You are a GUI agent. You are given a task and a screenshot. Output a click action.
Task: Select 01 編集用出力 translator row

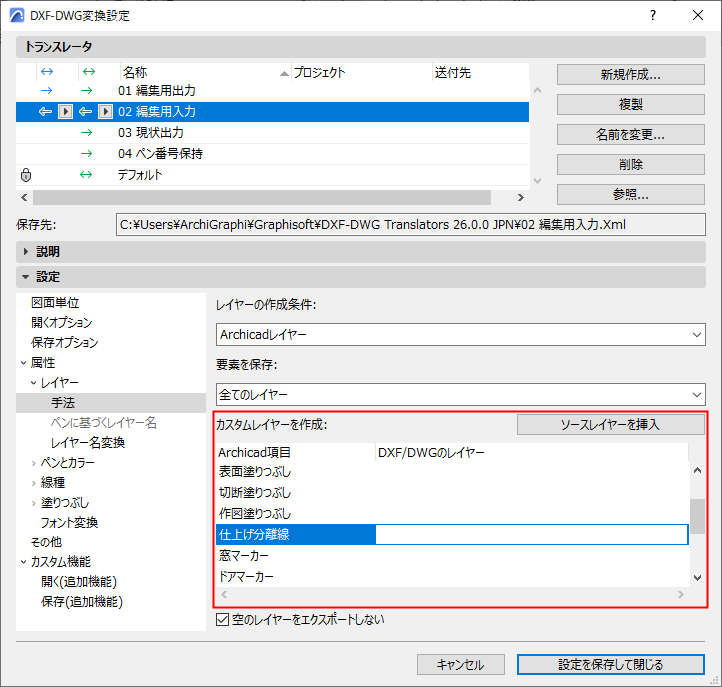coord(272,91)
